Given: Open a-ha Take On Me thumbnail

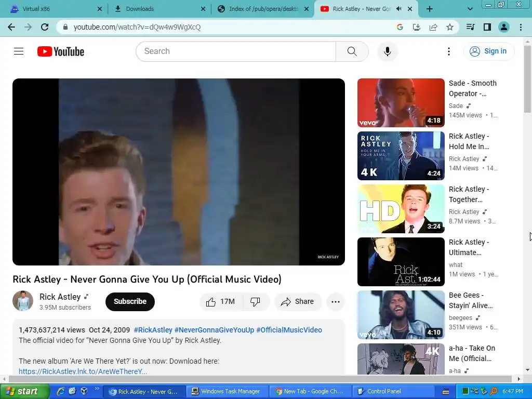Looking at the screenshot, I should tap(401, 359).
